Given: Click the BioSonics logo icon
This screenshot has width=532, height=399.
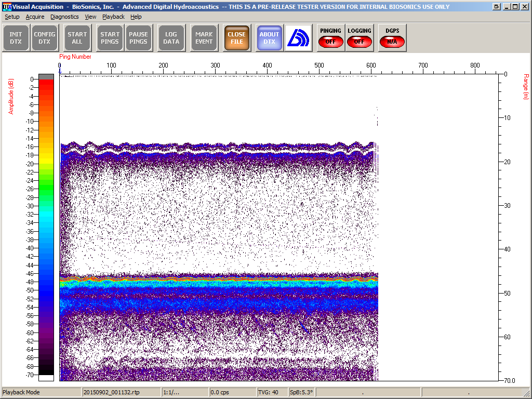Looking at the screenshot, I should [x=298, y=38].
